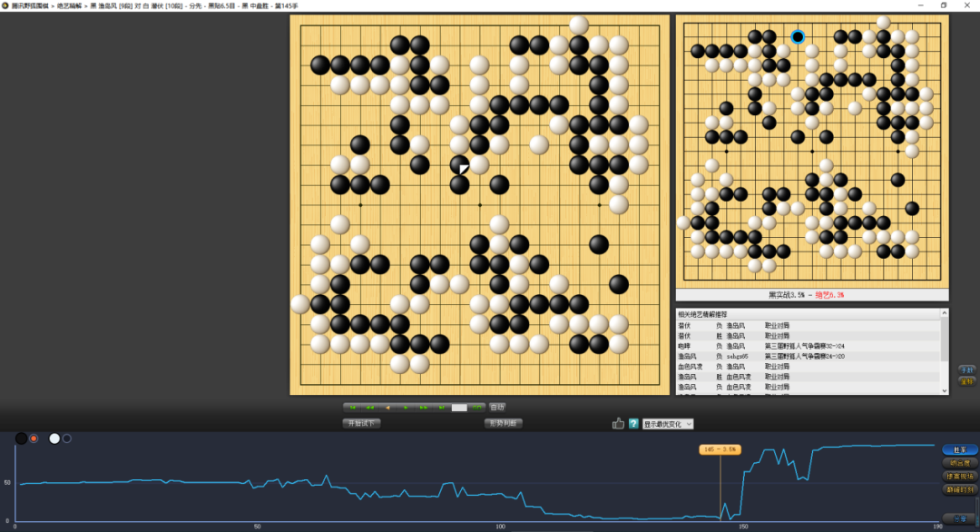The width and height of the screenshot is (980, 532).
Task: Switch to the 胜率 win-rate tab
Action: tap(959, 449)
